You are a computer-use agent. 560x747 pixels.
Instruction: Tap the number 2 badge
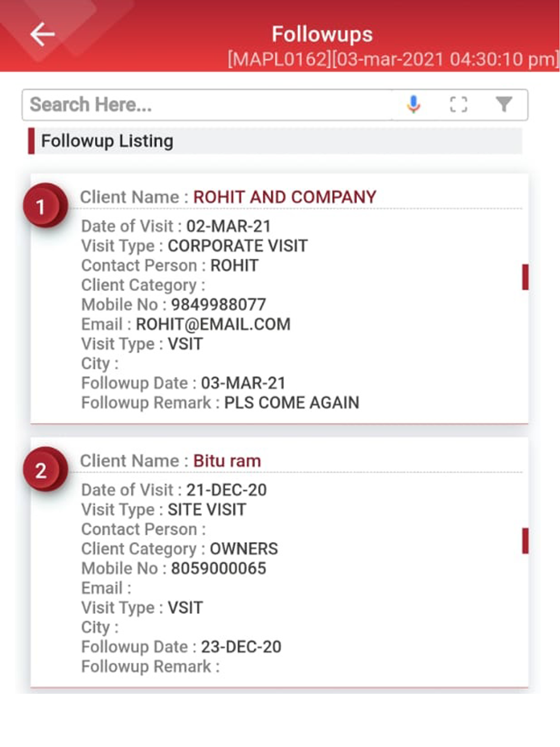click(x=41, y=470)
